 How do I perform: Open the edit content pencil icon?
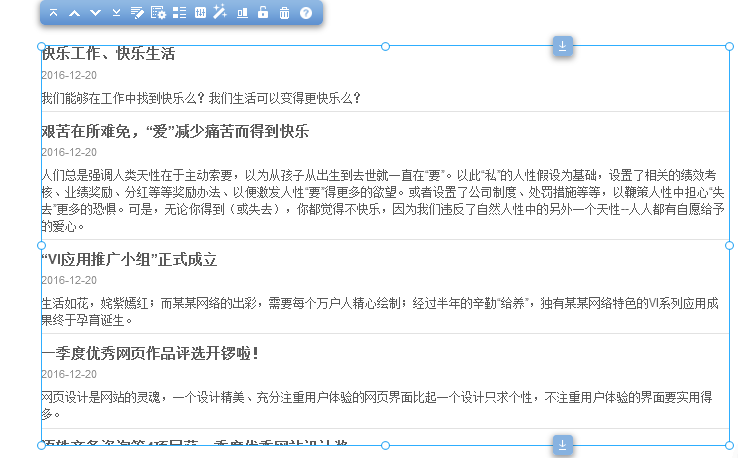tap(137, 13)
